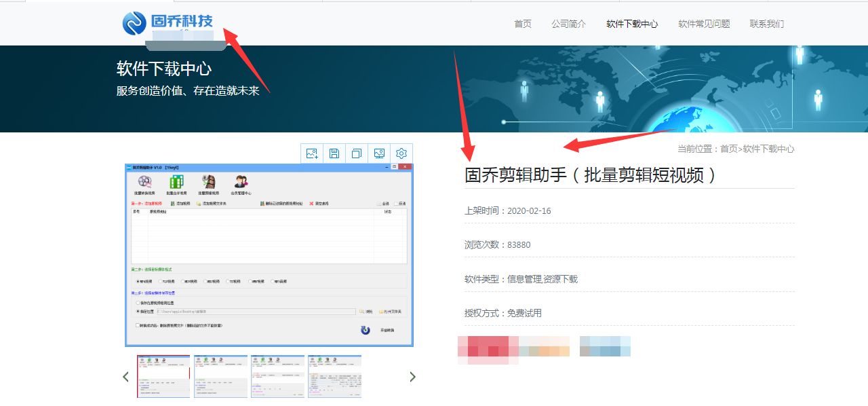Go to 公司简介 in top navigation
Screen dimensions: 868x406
pos(569,24)
